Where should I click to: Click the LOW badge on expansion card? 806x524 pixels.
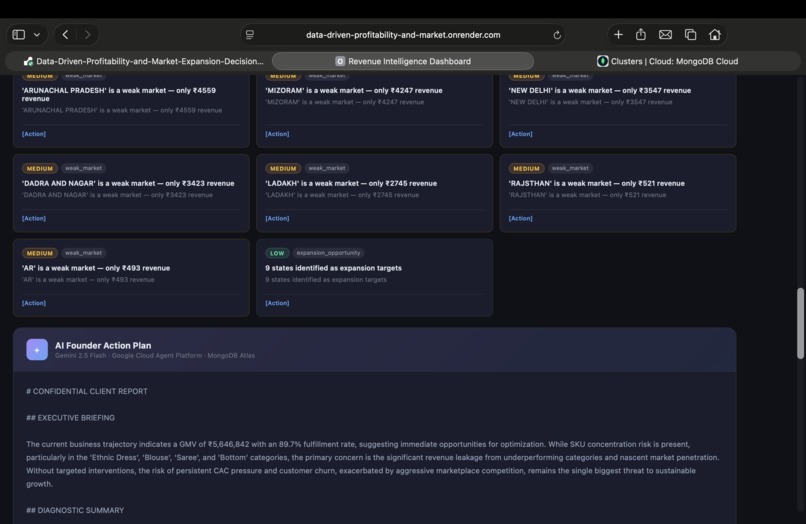(277, 253)
